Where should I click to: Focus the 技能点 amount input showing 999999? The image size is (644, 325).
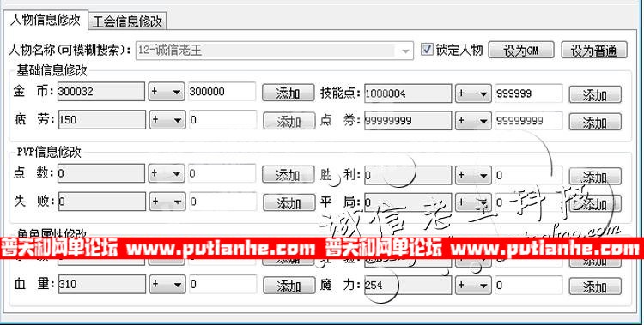click(528, 93)
